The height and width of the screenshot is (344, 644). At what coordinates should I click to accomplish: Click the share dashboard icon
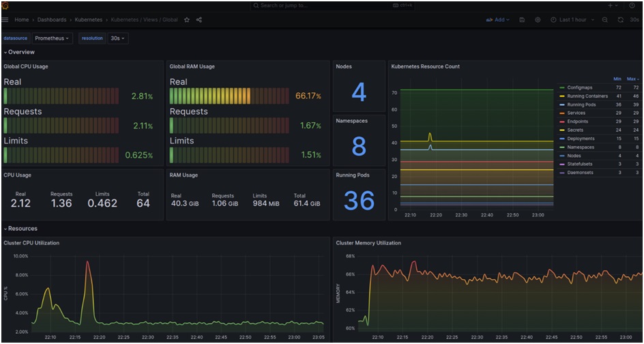tap(199, 20)
